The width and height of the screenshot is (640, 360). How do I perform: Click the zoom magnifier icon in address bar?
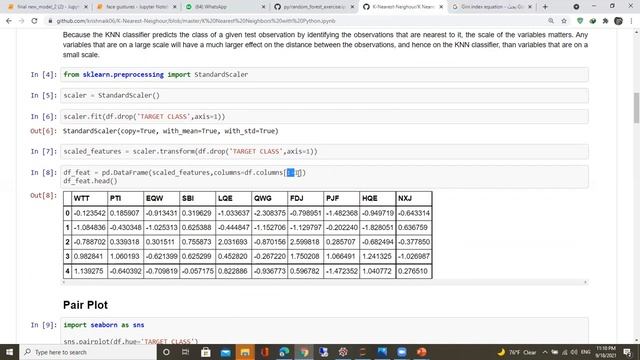point(551,21)
